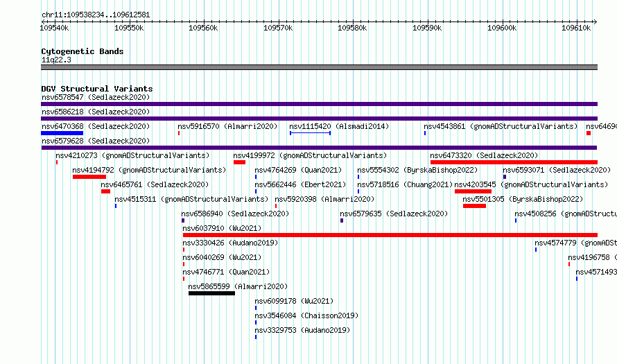The image size is (617, 364).
Task: Open variant nsv5662446 (Ebert2021)
Action: click(x=300, y=184)
